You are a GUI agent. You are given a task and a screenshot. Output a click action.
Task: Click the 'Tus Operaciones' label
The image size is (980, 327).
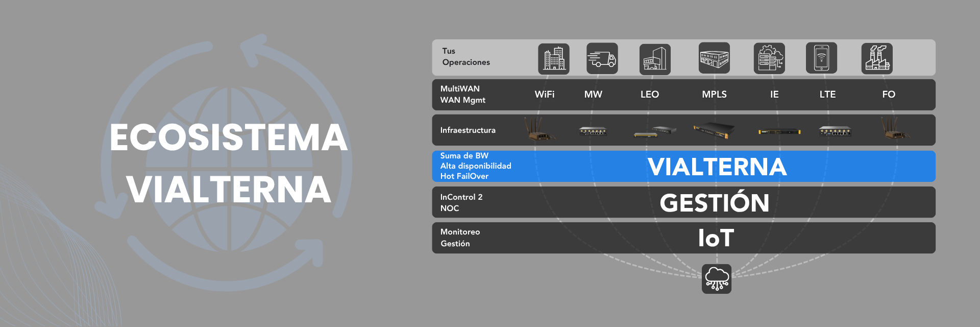click(x=466, y=57)
